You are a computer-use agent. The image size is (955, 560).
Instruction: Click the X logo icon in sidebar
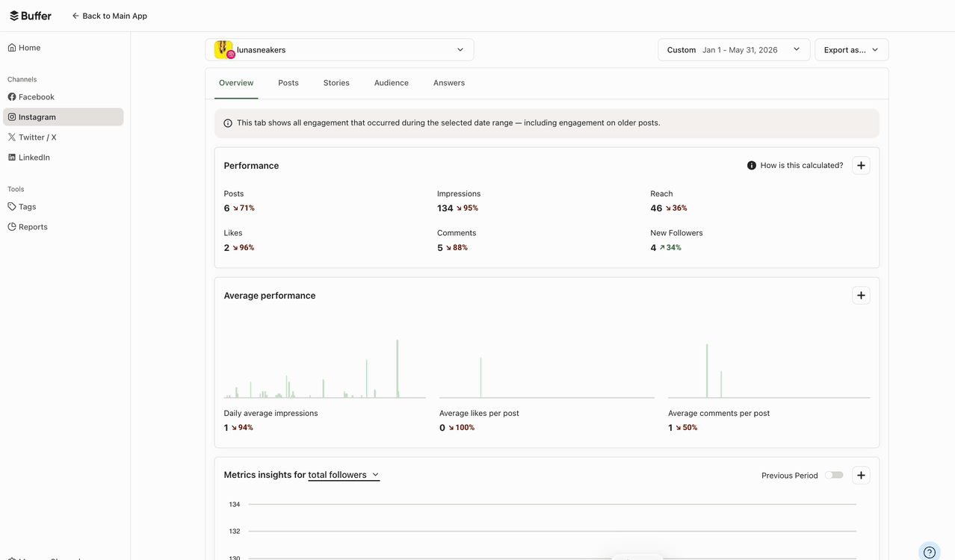point(12,137)
